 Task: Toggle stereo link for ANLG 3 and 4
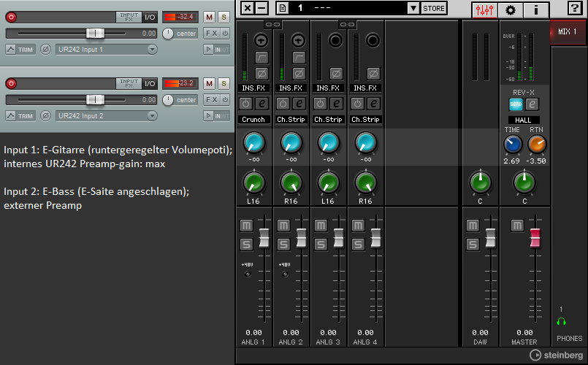[347, 24]
